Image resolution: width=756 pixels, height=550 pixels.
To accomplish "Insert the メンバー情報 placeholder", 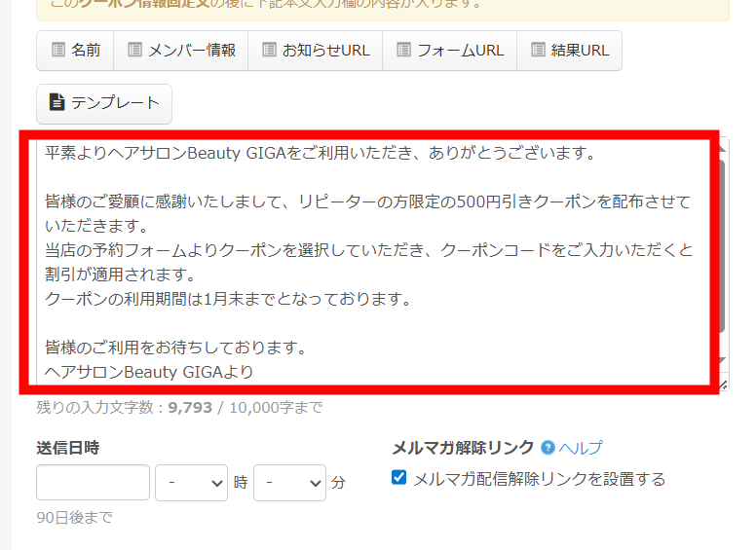I will tap(181, 51).
